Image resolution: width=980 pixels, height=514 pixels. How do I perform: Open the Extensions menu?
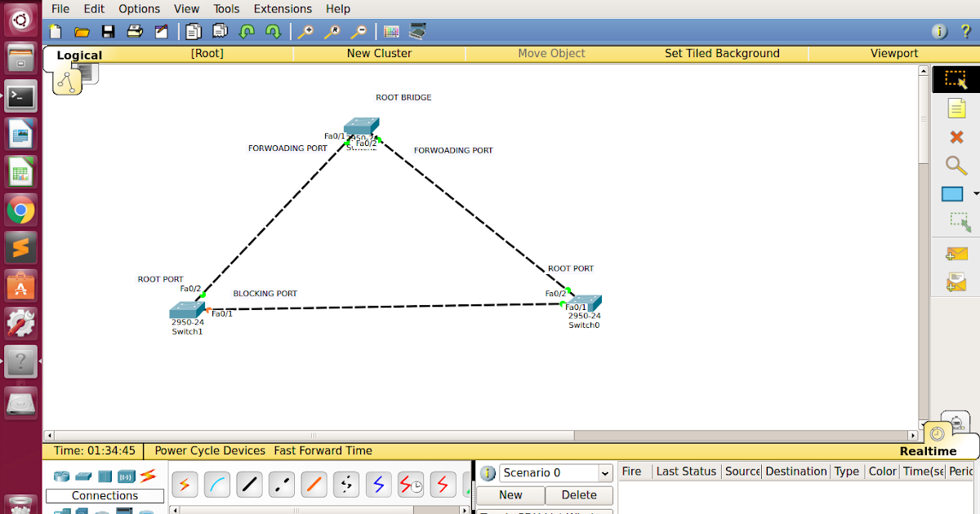click(x=283, y=9)
